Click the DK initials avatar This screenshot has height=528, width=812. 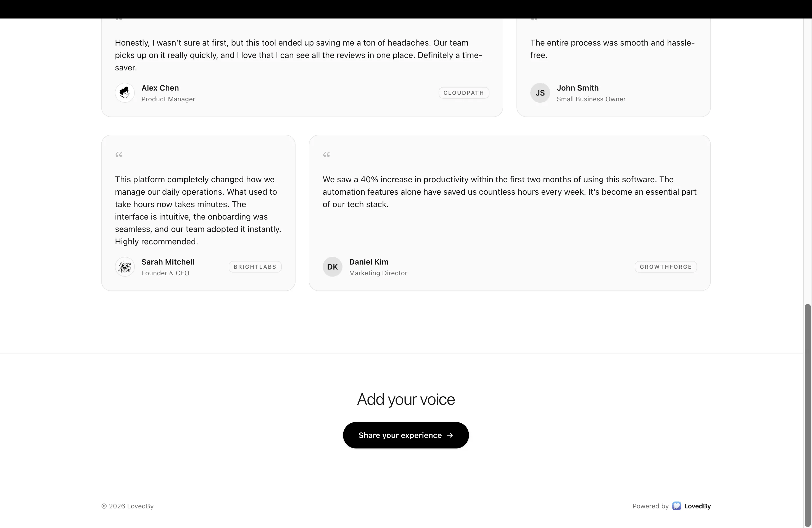point(332,267)
